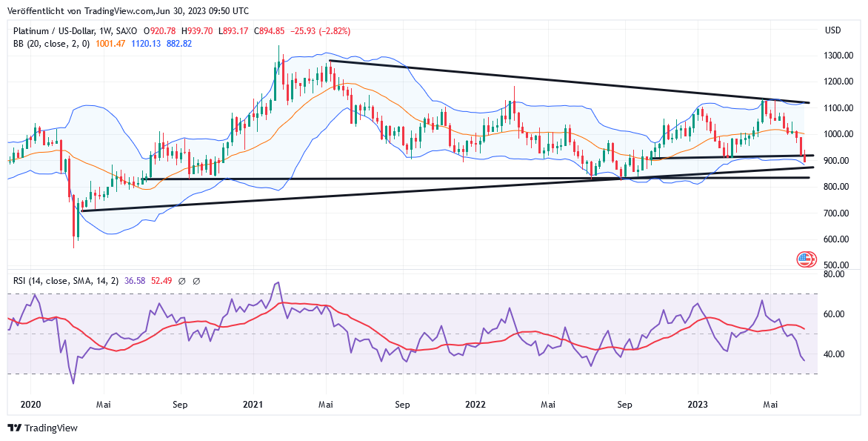Click the 2021 label on time axis
Image resolution: width=868 pixels, height=441 pixels.
pyautogui.click(x=253, y=405)
